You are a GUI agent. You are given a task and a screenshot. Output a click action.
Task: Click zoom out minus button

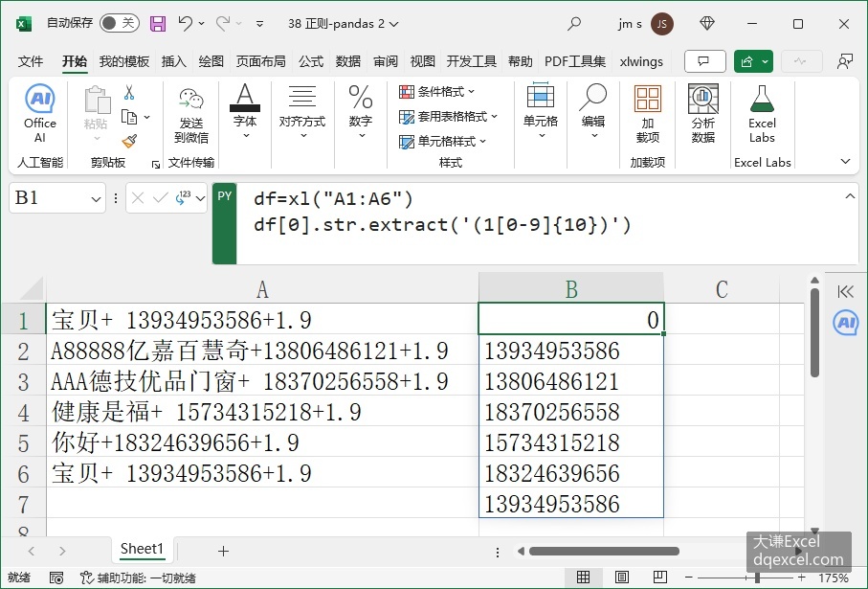[689, 578]
